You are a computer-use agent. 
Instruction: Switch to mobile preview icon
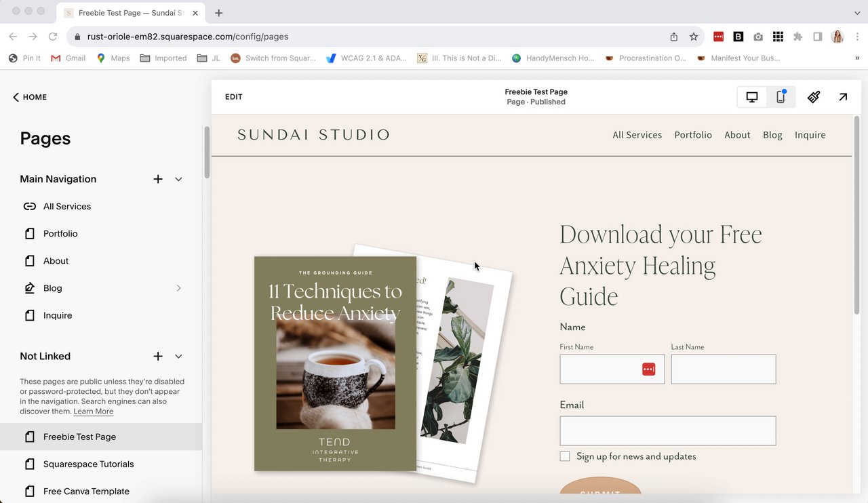(x=781, y=97)
